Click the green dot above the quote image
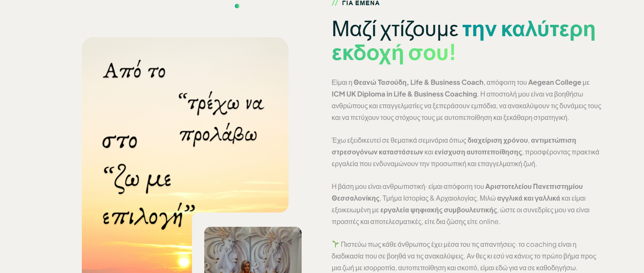 [237, 6]
